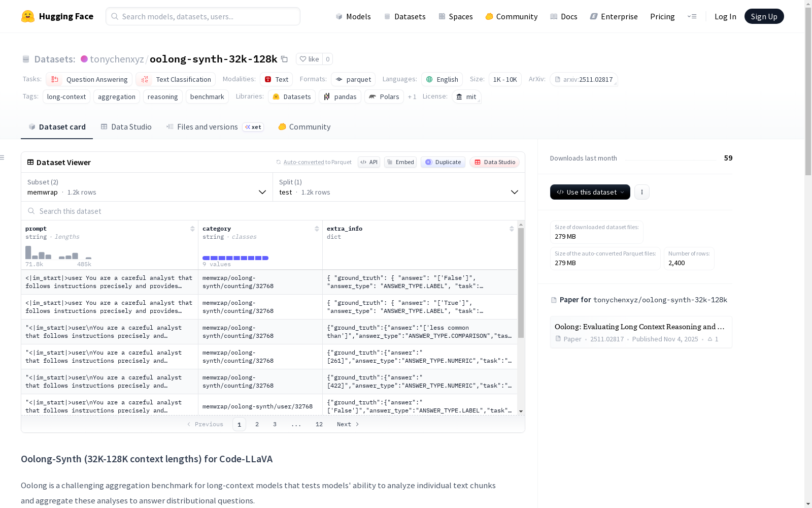The height and width of the screenshot is (508, 812).
Task: Click the mit license tag
Action: coord(466,97)
